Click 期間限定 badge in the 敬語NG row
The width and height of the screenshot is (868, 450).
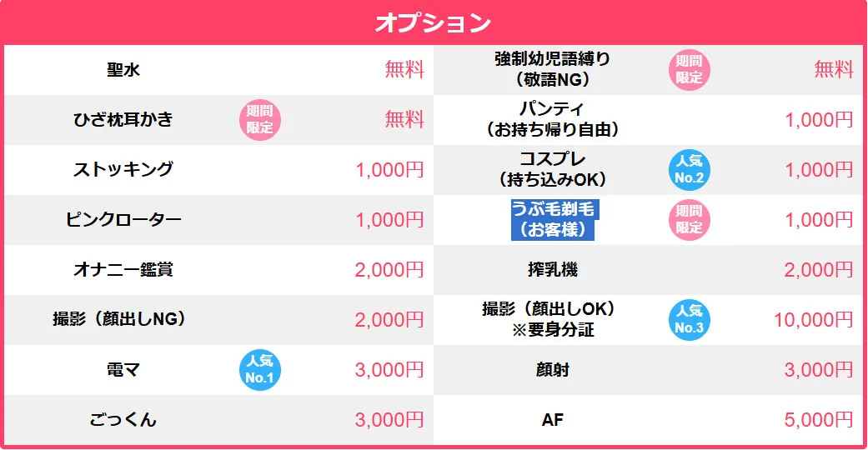689,70
